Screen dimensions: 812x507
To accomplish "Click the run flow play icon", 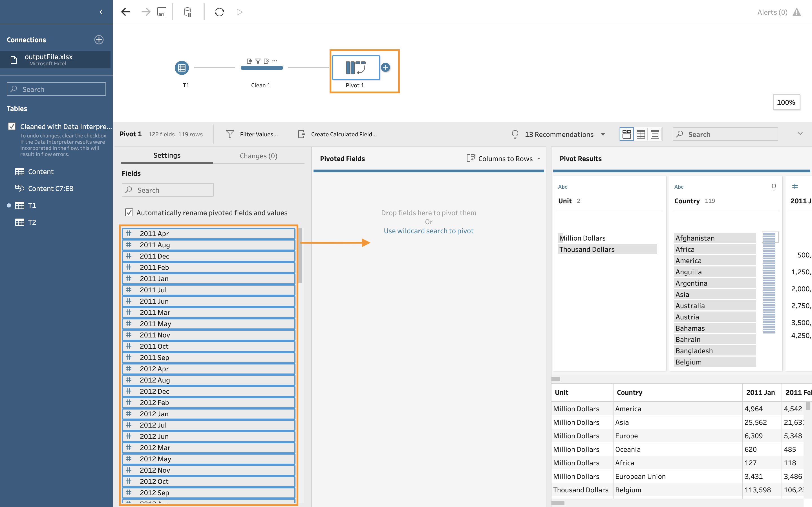I will tap(239, 12).
